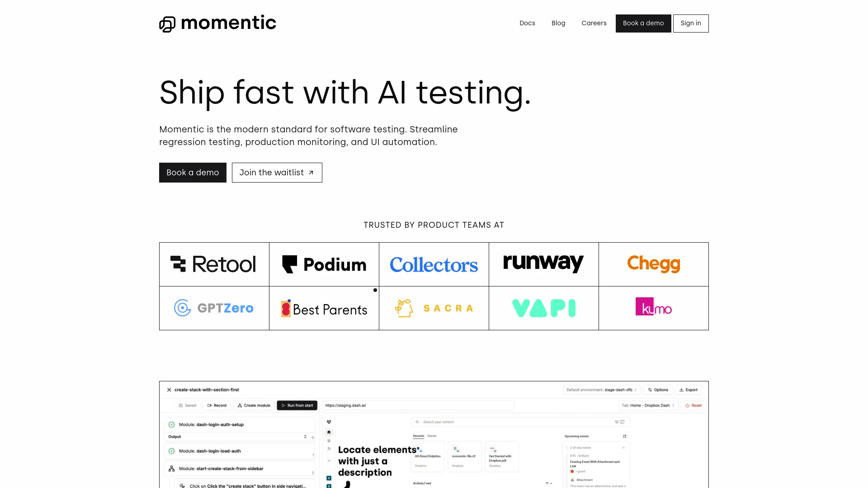Click the Momentic logo icon

point(168,23)
